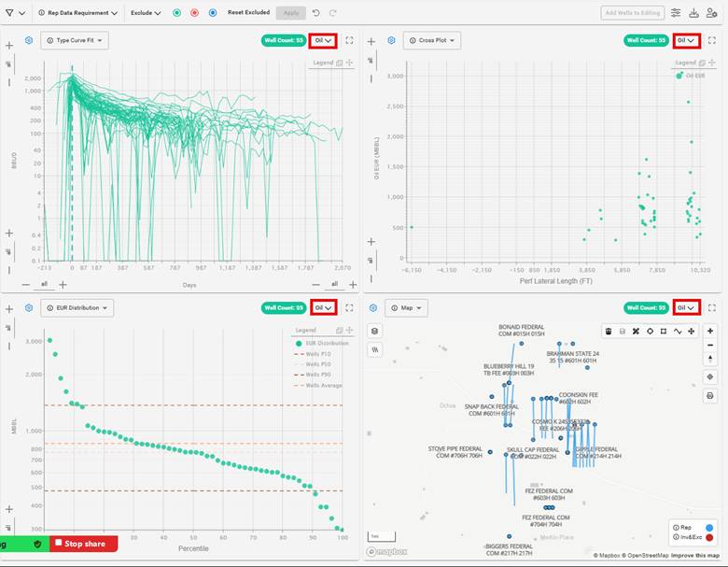
Task: Open the Type Curve Fit chart selector
Action: (74, 40)
